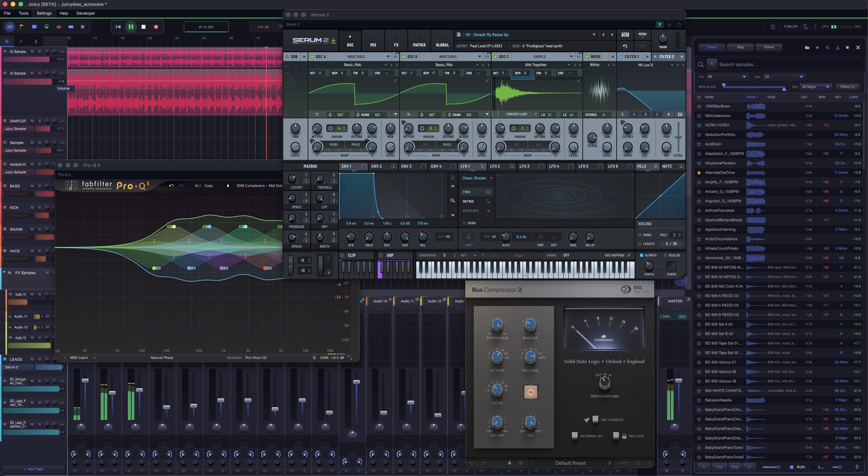Screen dimensions: 868x476
Task: Click Serum undo arrow icon
Action: 625,46
